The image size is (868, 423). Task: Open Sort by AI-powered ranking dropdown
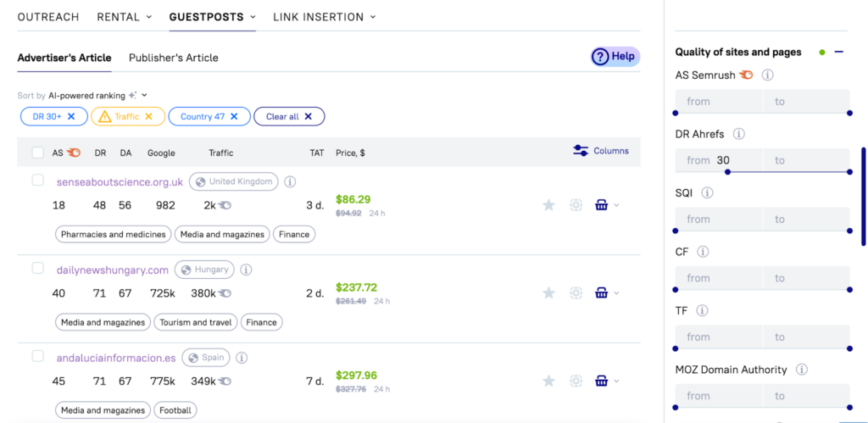click(x=144, y=96)
